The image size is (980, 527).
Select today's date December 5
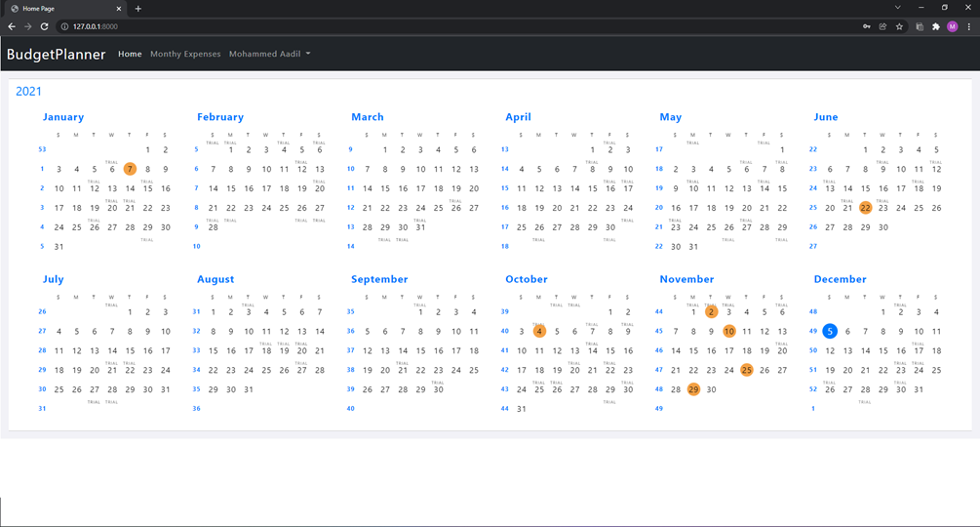tap(830, 332)
